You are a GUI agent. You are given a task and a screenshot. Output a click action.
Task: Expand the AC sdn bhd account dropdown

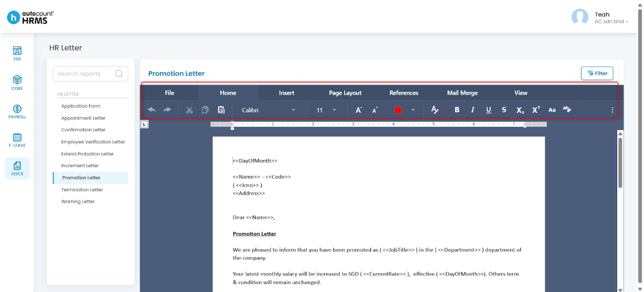point(612,22)
